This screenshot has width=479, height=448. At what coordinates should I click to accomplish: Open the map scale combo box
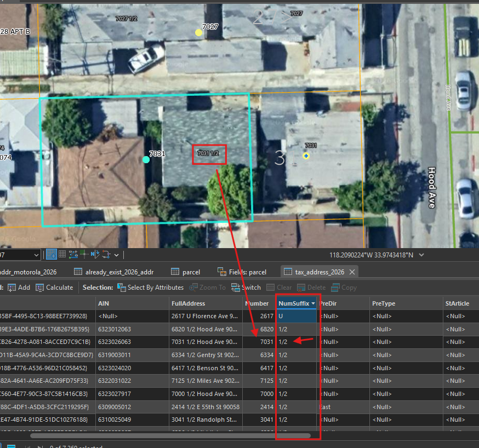click(x=20, y=255)
